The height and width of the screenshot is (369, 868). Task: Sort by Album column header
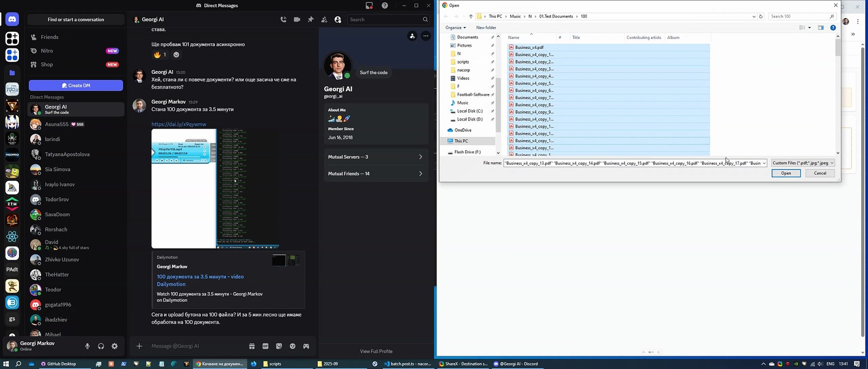(687, 37)
